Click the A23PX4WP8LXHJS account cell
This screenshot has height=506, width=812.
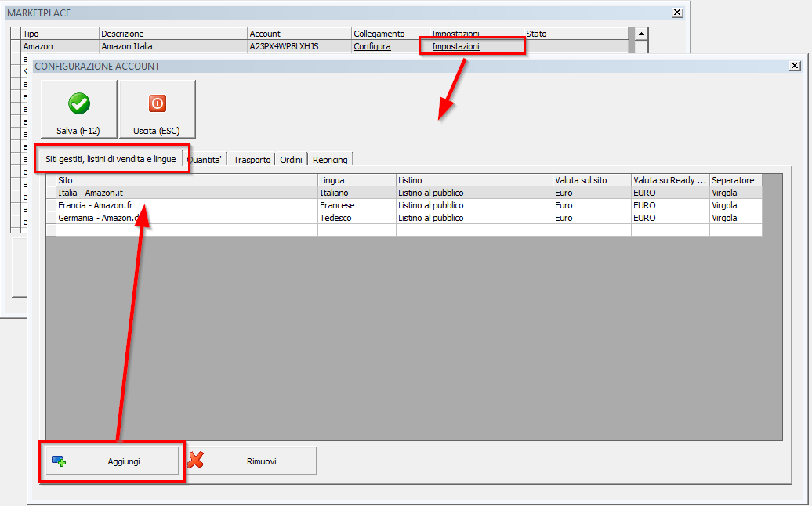click(x=299, y=46)
